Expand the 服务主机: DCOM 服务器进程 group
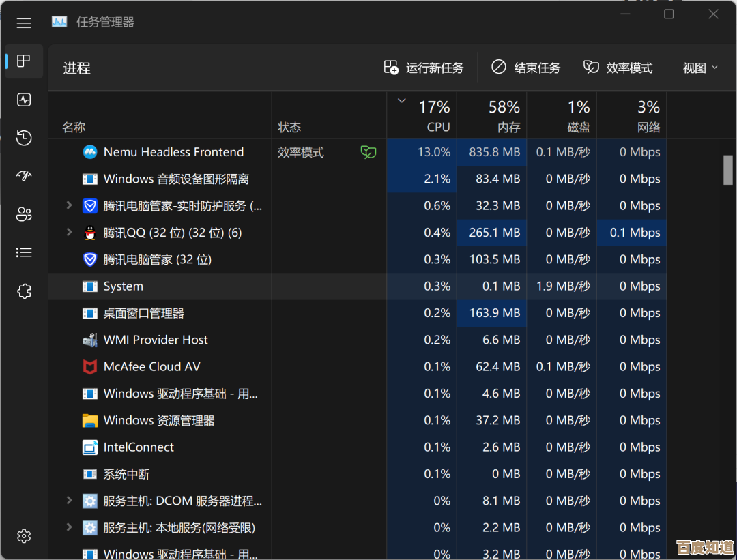Viewport: 737px width, 560px height. click(x=68, y=501)
